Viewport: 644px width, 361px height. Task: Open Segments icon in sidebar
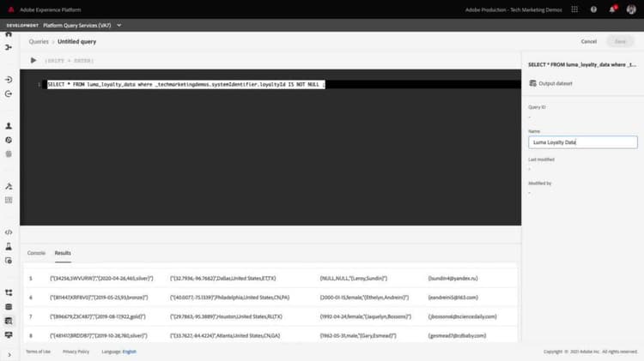[9, 140]
